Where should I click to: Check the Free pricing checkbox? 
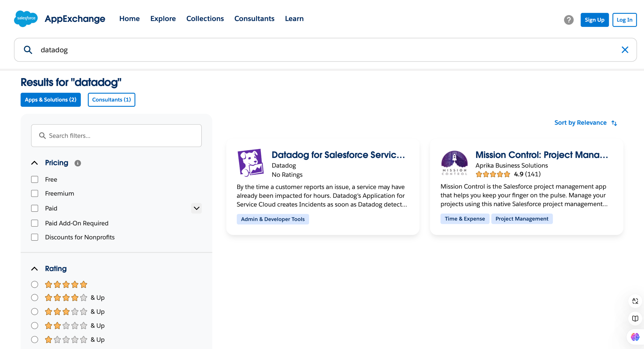click(35, 179)
